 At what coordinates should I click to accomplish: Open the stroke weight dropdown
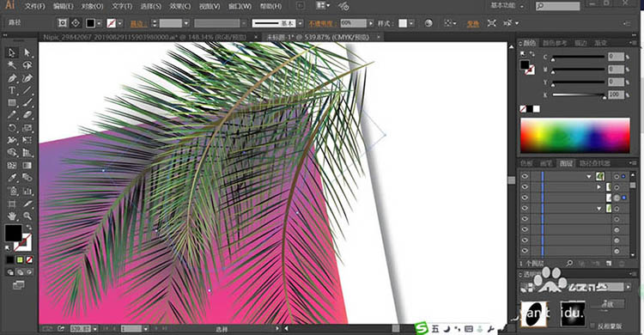[x=186, y=23]
